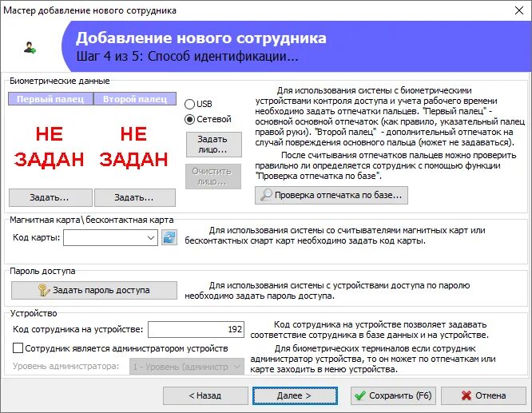Click Задать under first finger
Viewport: 532px width, 413px height.
point(50,197)
